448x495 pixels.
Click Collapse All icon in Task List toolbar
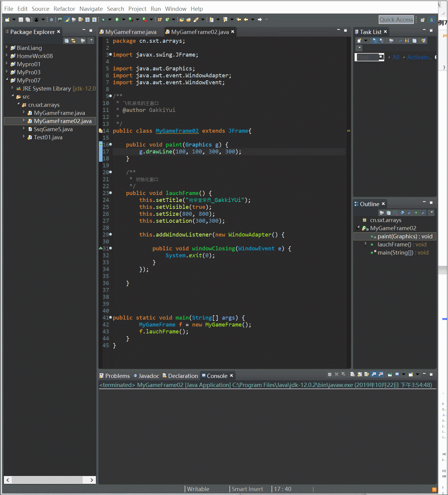(x=415, y=41)
